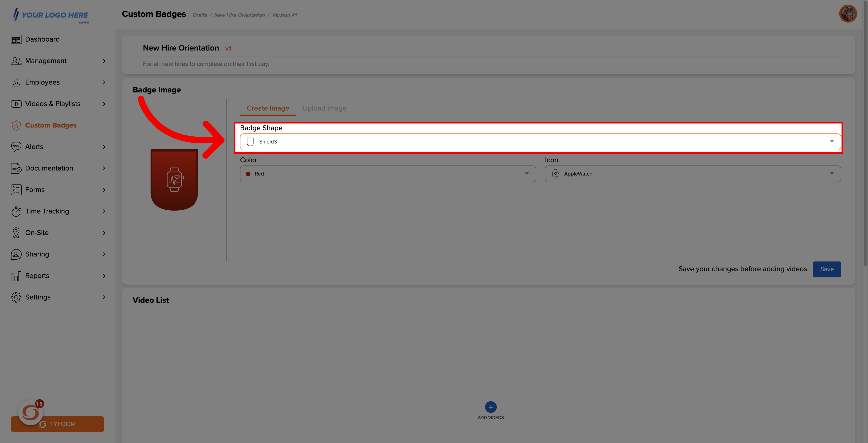Click the Reports bar chart icon
The height and width of the screenshot is (443, 868).
[x=16, y=276]
